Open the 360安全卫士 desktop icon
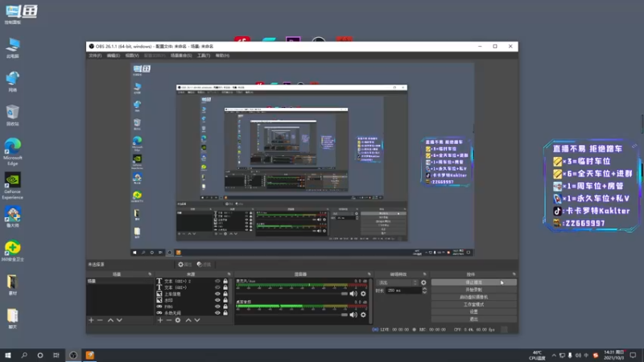This screenshot has width=644, height=362. [x=13, y=251]
